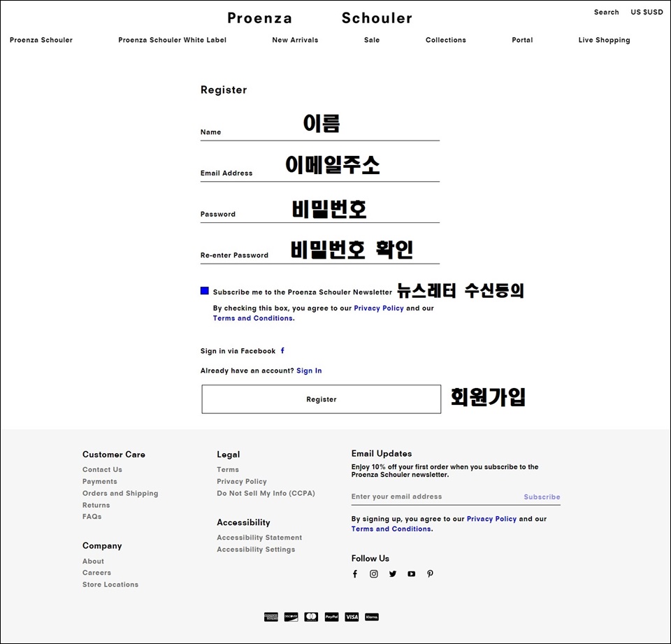Open the About link under Company
Viewport: 671px width, 644px height.
tap(93, 561)
